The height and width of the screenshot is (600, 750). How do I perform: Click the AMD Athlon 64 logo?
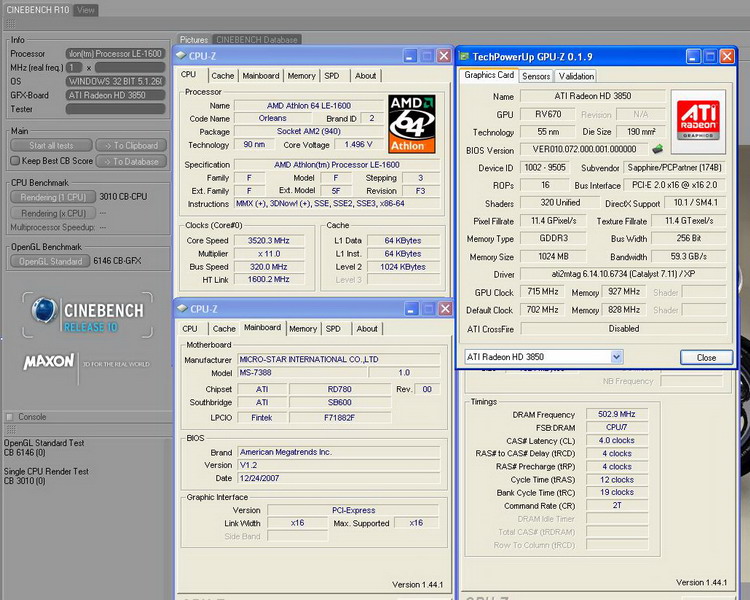pyautogui.click(x=413, y=122)
